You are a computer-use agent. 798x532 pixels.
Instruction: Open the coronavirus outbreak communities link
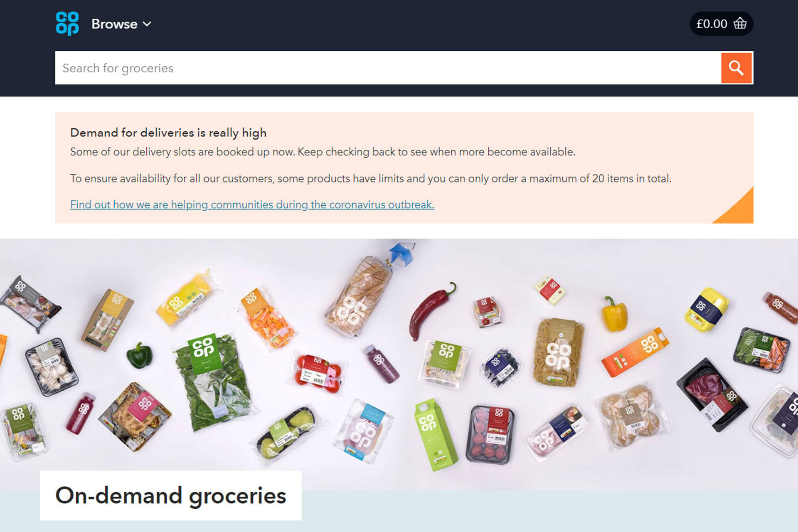(x=252, y=204)
